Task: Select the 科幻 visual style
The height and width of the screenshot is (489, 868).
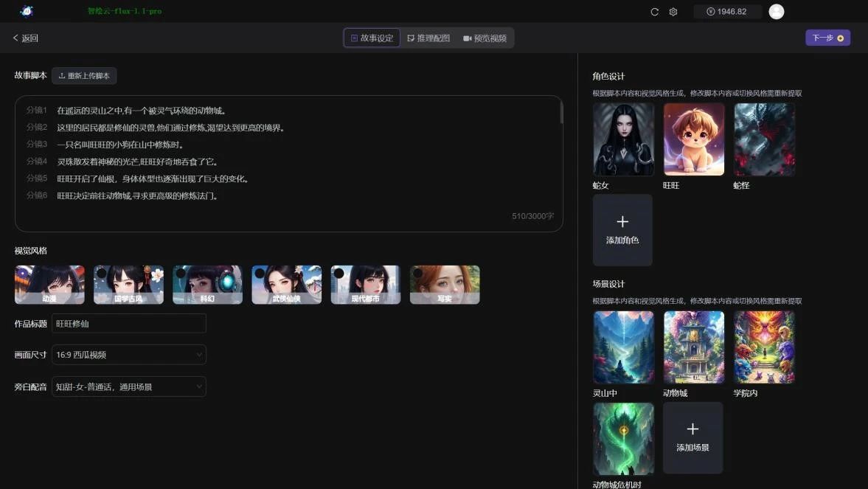Action: tap(207, 285)
